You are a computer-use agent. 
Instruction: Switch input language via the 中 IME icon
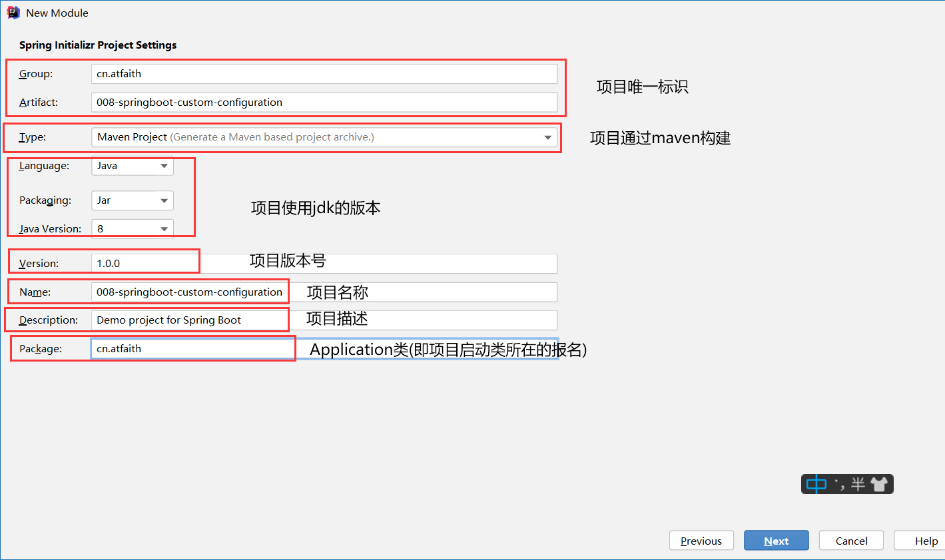[x=816, y=484]
